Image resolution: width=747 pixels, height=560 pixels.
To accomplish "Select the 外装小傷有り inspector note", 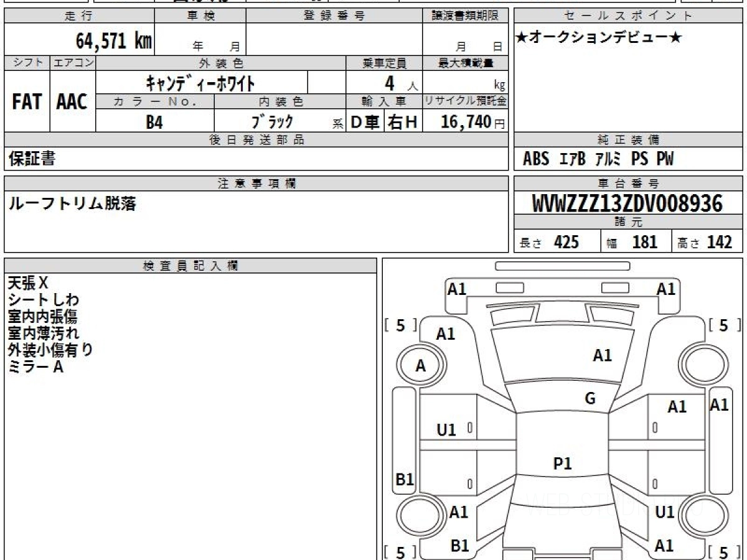I will [x=50, y=350].
